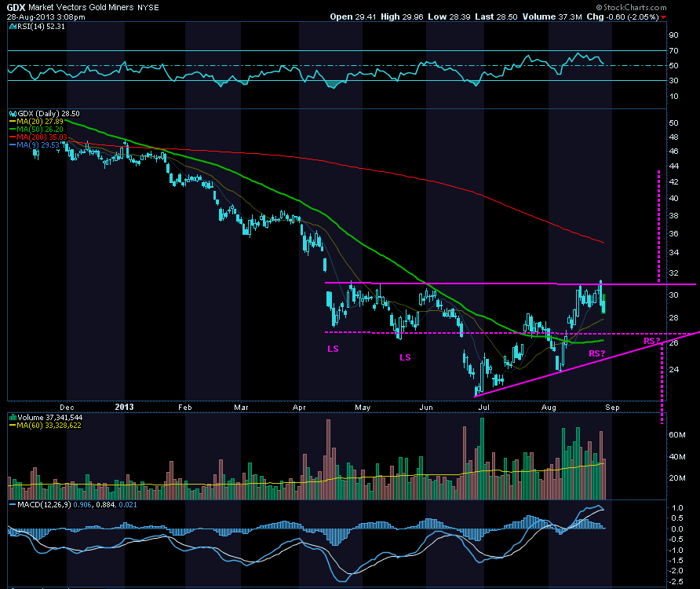The height and width of the screenshot is (589, 700).
Task: Click the GDX (Daily) candlestick legend icon
Action: (x=13, y=114)
